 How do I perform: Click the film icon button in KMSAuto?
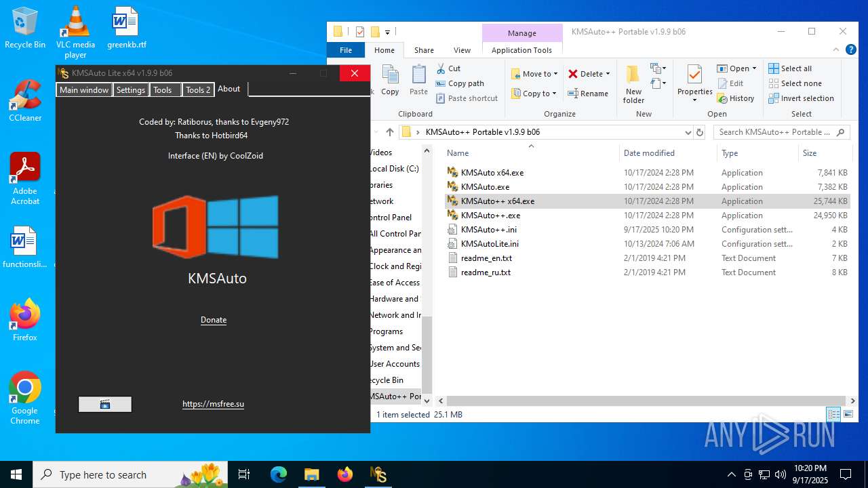pos(105,404)
